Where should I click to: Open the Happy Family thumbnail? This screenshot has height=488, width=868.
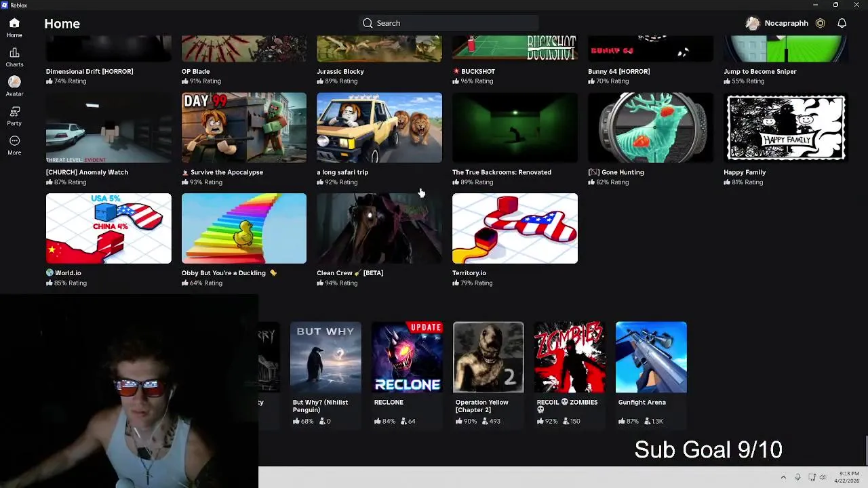(786, 127)
